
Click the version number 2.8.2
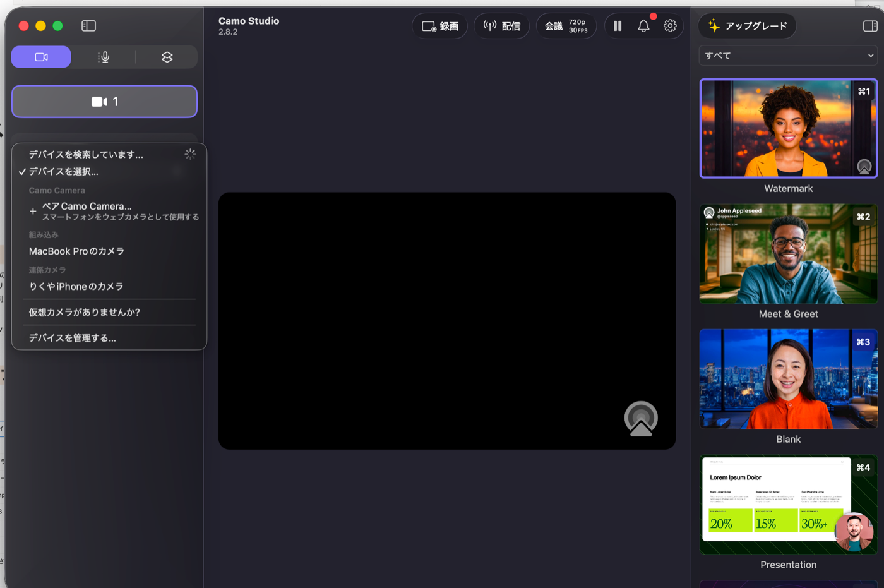(x=228, y=32)
